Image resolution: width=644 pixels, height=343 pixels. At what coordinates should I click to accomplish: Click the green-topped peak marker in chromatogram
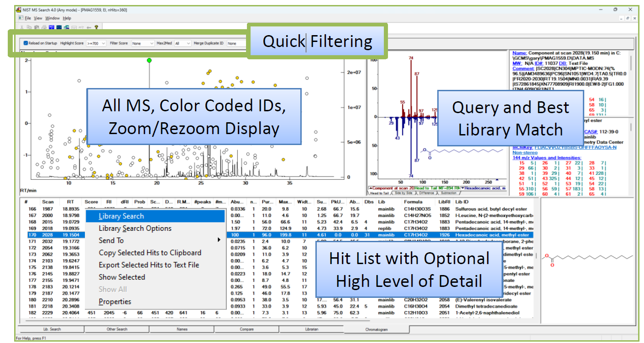[149, 60]
